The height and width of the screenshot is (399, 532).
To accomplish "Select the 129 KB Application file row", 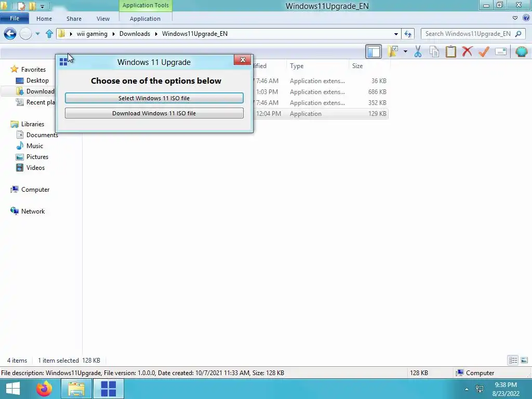I will [321, 114].
